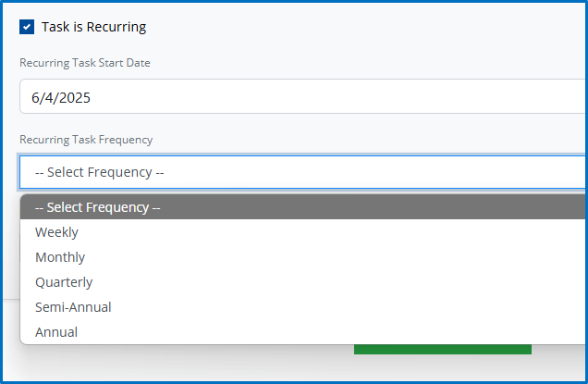Click the 6/4/2025 date value
Image resolution: width=588 pixels, height=384 pixels.
tap(61, 96)
